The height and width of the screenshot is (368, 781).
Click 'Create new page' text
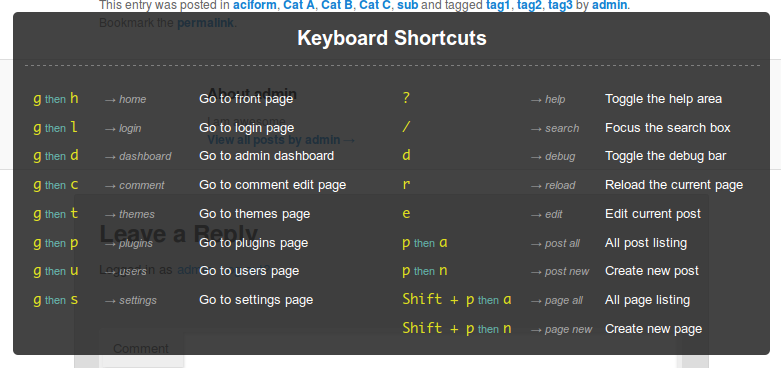[653, 329]
